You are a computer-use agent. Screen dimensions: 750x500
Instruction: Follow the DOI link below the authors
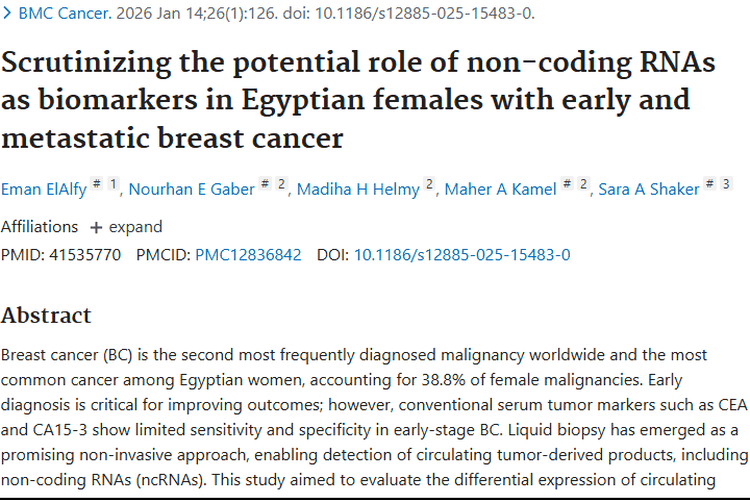462,255
